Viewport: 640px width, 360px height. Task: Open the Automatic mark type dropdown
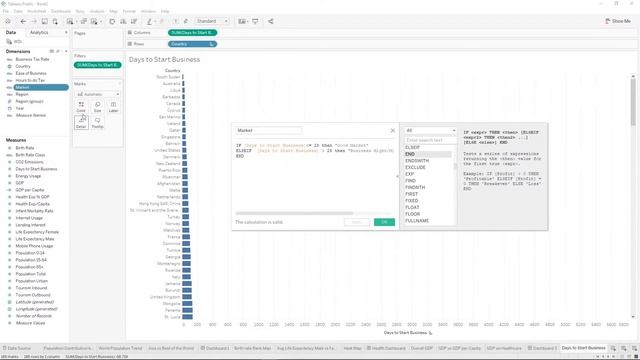98,94
